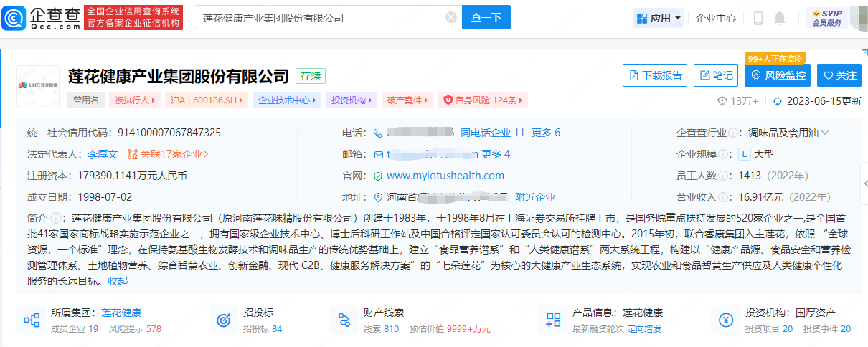This screenshot has width=868, height=347.
Task: Expand the 自身风险 124条 tag
Action: pos(483,100)
